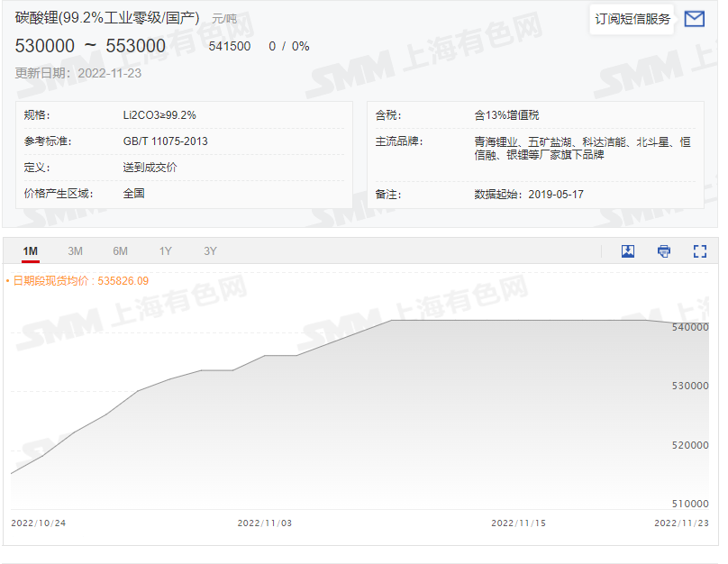Switch to the 6M time range tab
This screenshot has width=728, height=564.
tap(120, 251)
